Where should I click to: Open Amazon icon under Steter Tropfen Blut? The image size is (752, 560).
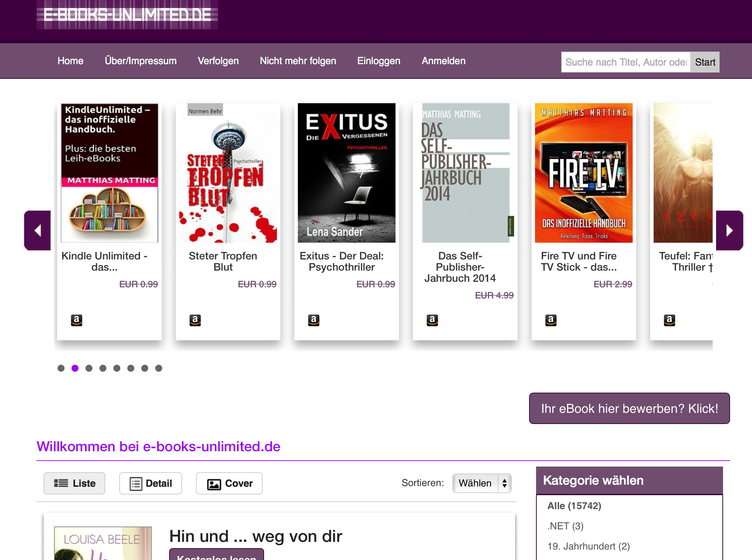195,320
